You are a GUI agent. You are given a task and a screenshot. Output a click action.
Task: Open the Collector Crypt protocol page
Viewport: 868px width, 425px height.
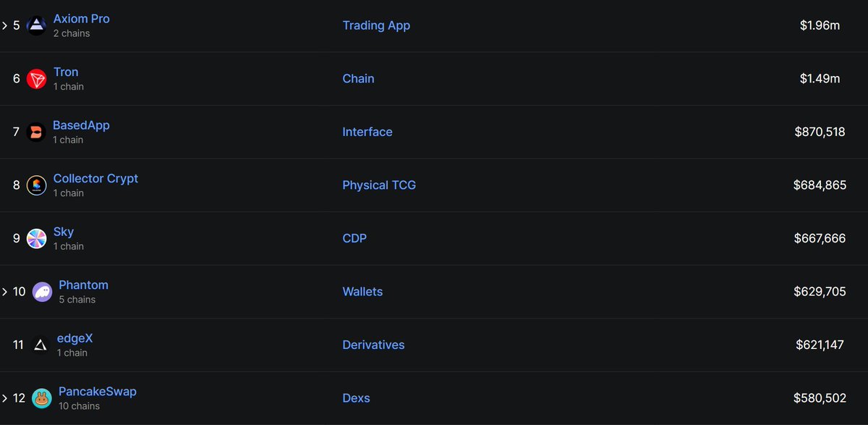(x=95, y=178)
